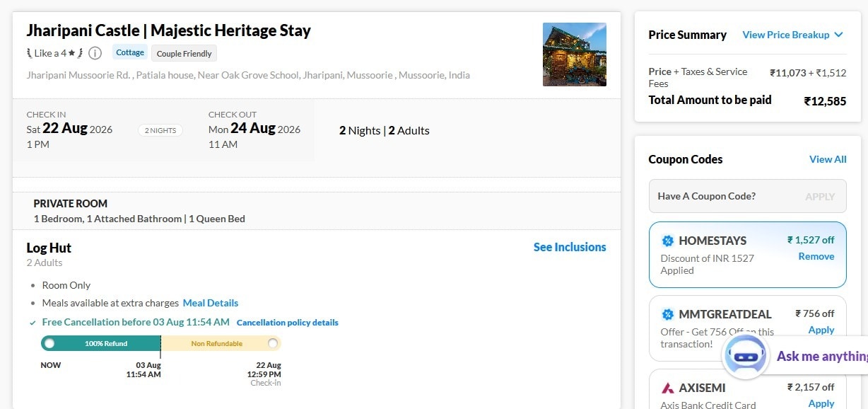Expand the View Price Breakup chevron
The height and width of the screenshot is (409, 868).
click(x=838, y=35)
